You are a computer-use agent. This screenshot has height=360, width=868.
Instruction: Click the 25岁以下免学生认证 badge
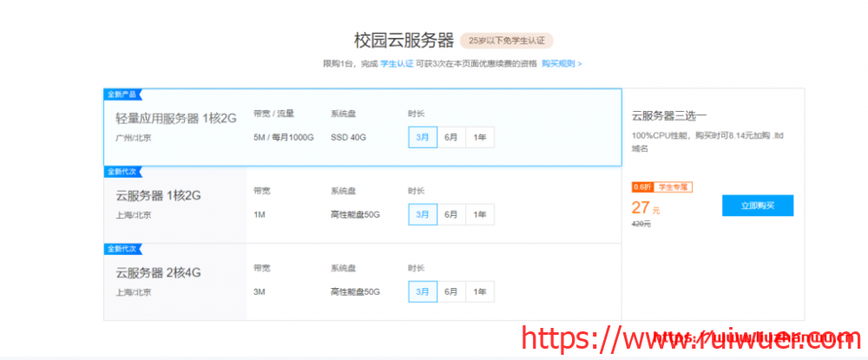tap(507, 41)
